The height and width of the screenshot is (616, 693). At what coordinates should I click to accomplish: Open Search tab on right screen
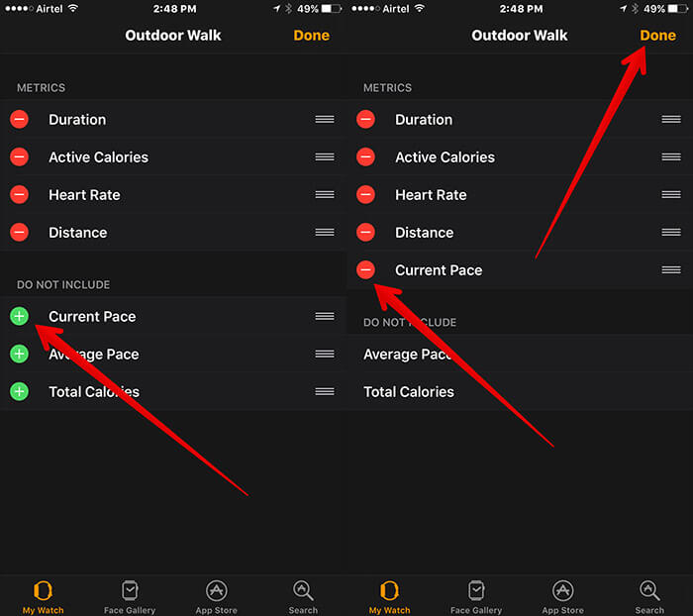click(x=649, y=597)
